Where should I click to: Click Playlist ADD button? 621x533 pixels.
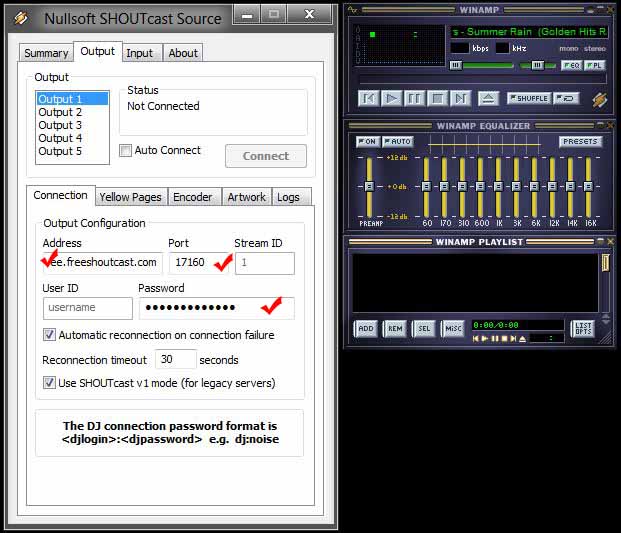(x=366, y=329)
